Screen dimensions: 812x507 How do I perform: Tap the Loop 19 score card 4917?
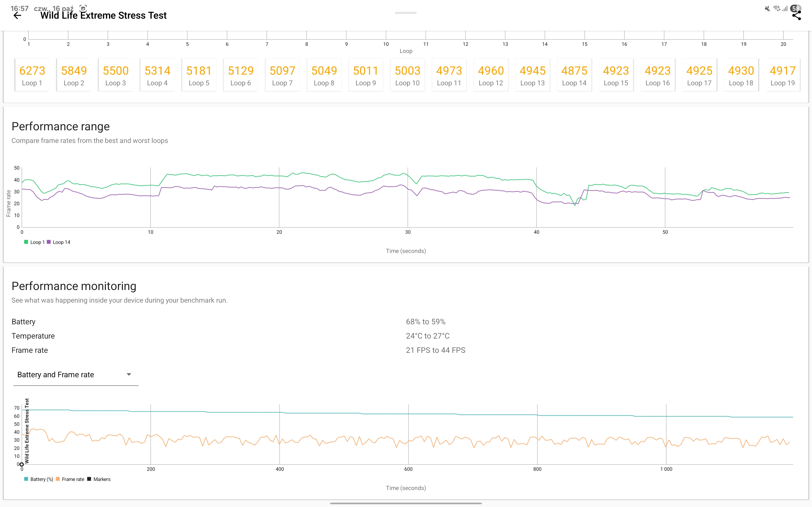(782, 75)
